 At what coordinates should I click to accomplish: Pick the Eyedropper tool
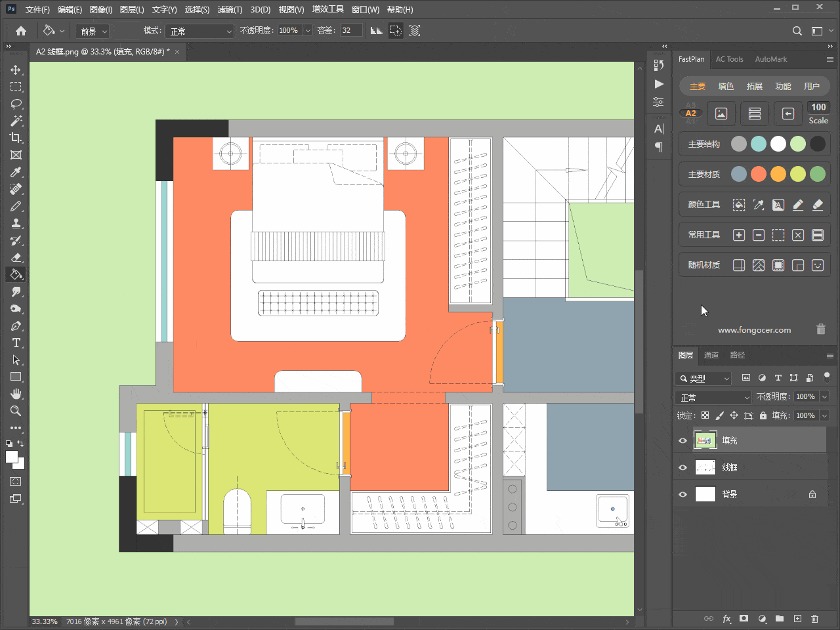pos(16,172)
